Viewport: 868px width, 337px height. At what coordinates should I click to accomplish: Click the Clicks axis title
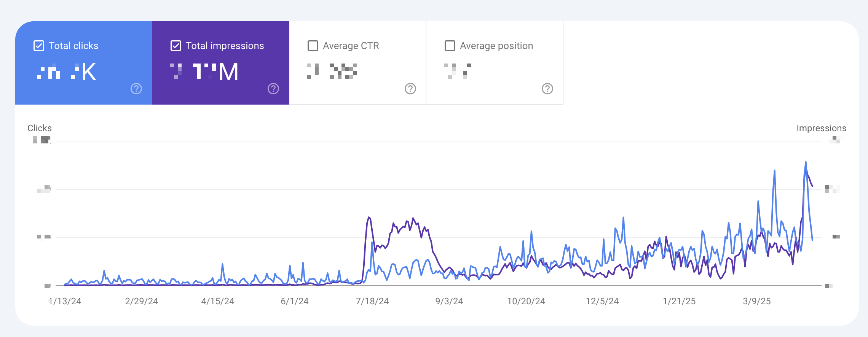click(x=40, y=128)
